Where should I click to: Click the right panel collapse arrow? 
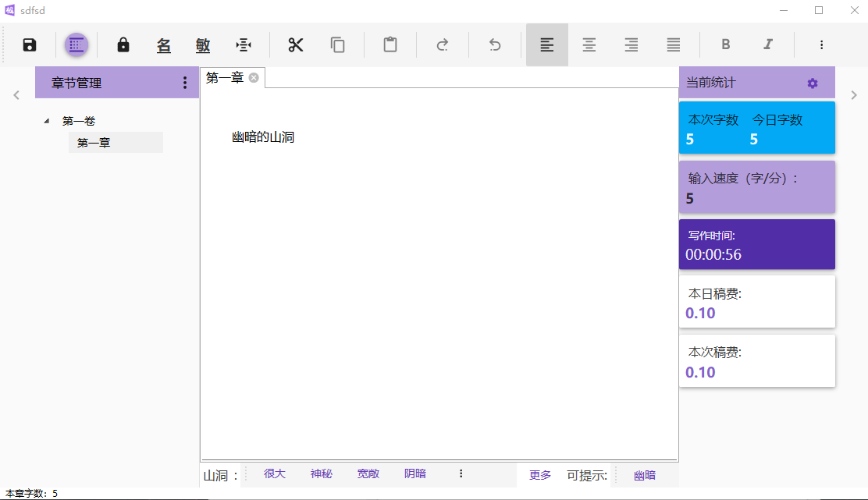854,95
